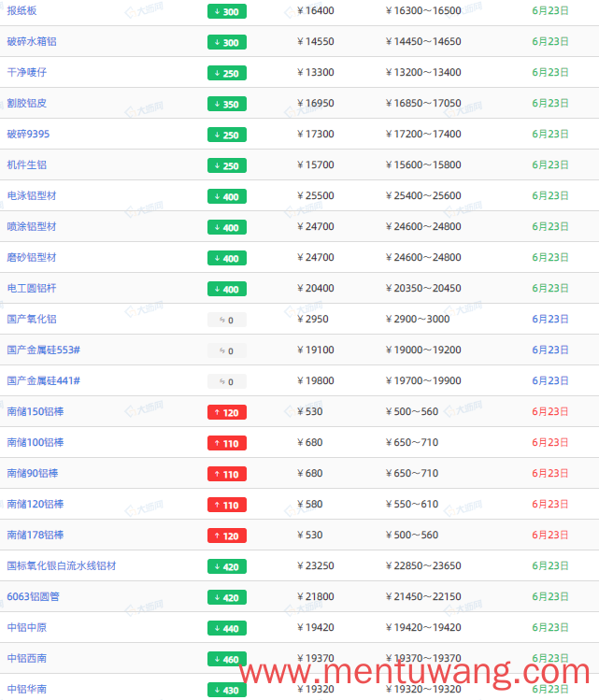The width and height of the screenshot is (599, 700).
Task: Click the down 400 badge for 磨砂铝型材
Action: click(227, 258)
